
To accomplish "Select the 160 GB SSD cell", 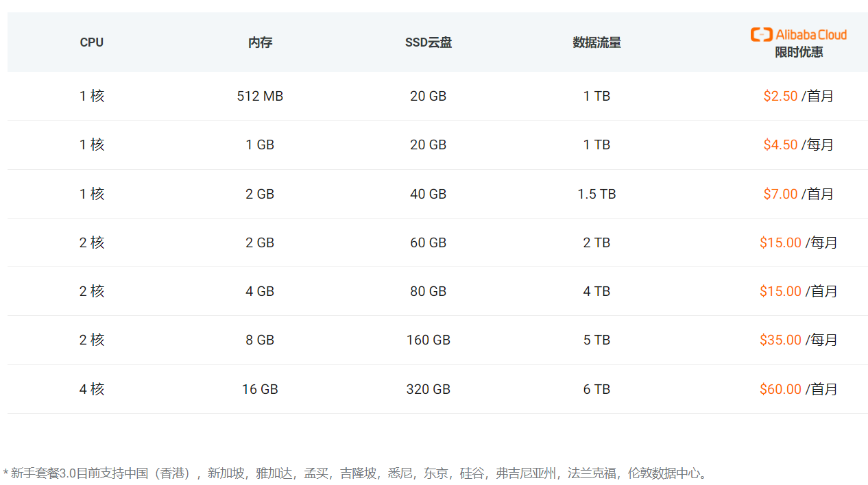I will click(x=428, y=340).
